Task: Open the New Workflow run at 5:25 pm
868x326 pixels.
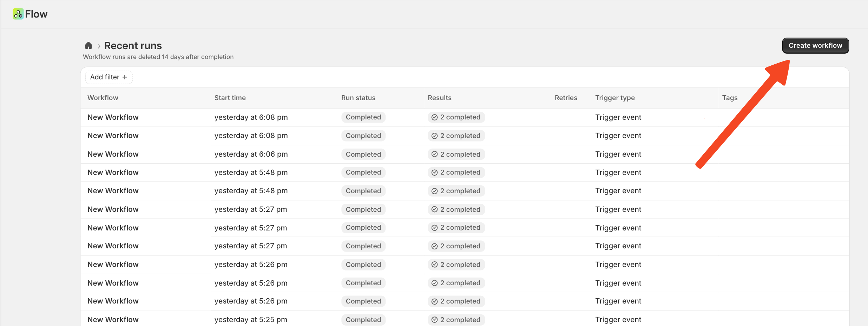Action: point(113,320)
